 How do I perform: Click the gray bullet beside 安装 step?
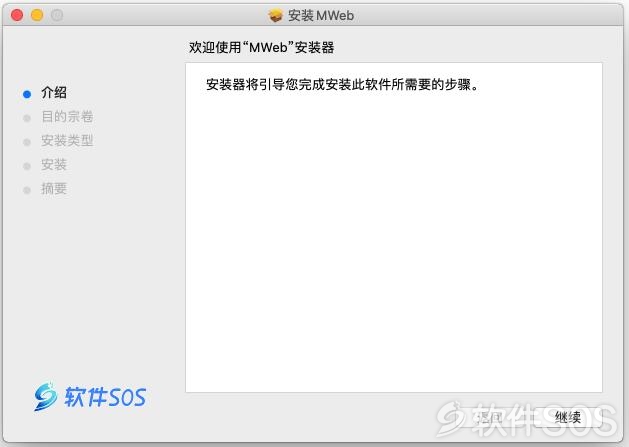pos(27,166)
